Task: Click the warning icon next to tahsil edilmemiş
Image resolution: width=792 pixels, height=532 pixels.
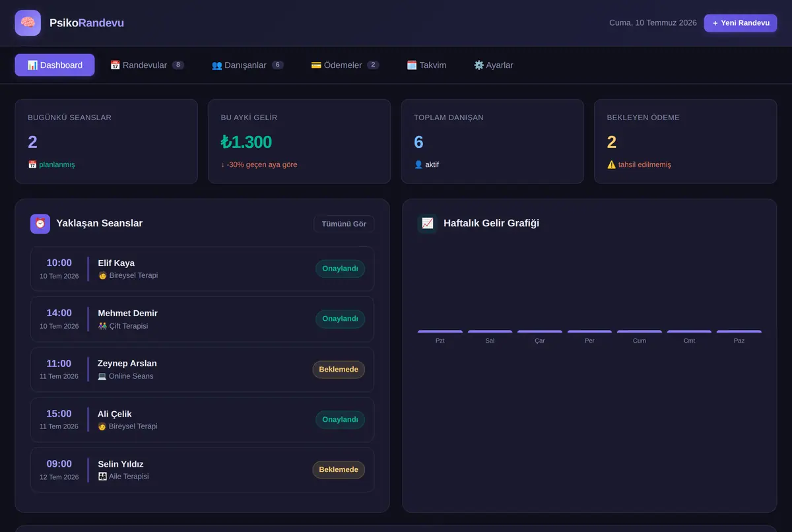Action: pyautogui.click(x=612, y=164)
